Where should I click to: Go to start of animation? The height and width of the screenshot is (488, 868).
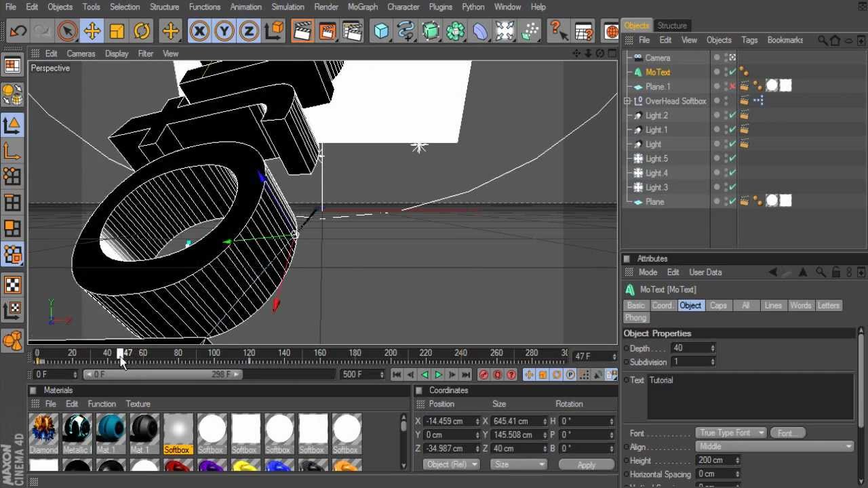397,375
